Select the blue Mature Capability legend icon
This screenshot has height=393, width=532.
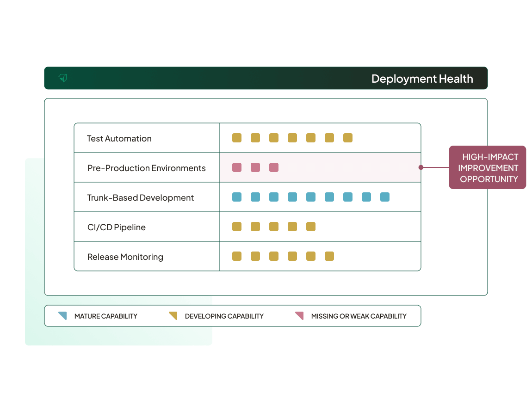coord(62,316)
